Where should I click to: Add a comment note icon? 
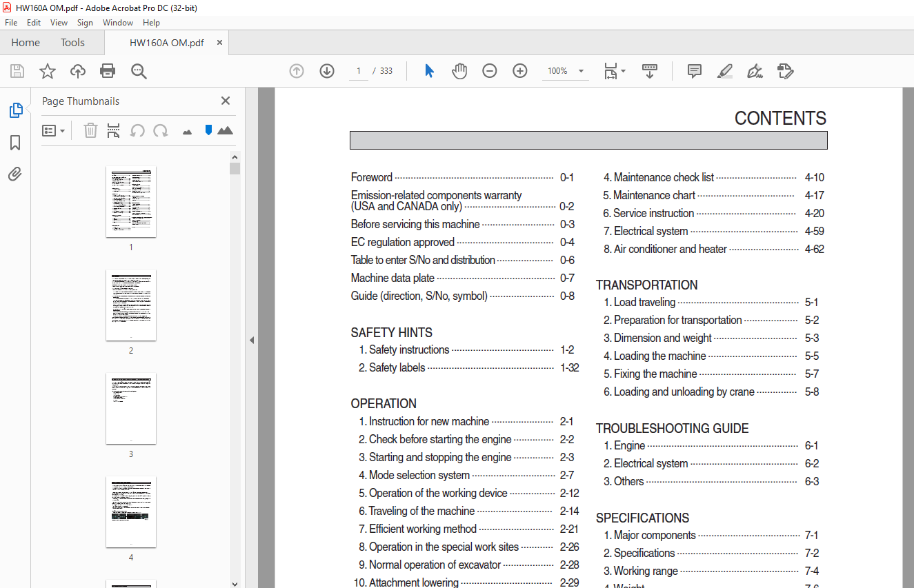695,71
